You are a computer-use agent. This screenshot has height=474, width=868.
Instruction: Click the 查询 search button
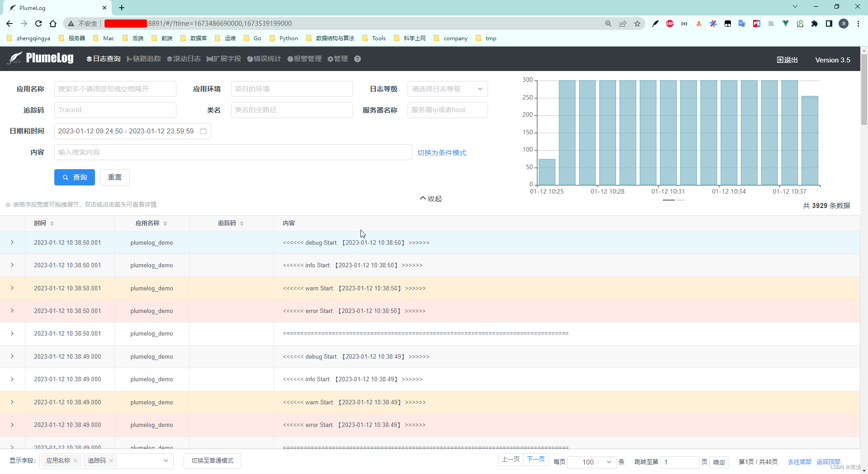tap(74, 177)
